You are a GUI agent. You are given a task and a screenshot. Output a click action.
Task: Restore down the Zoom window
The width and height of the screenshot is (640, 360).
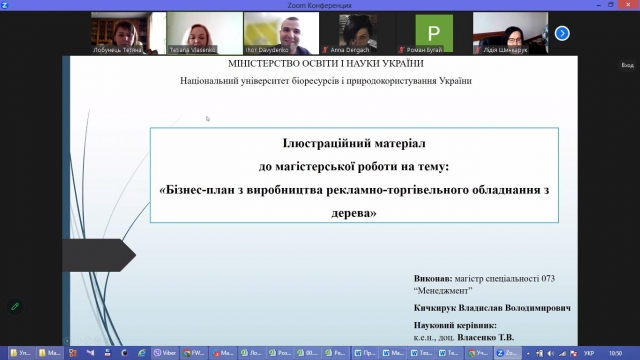pyautogui.click(x=611, y=5)
